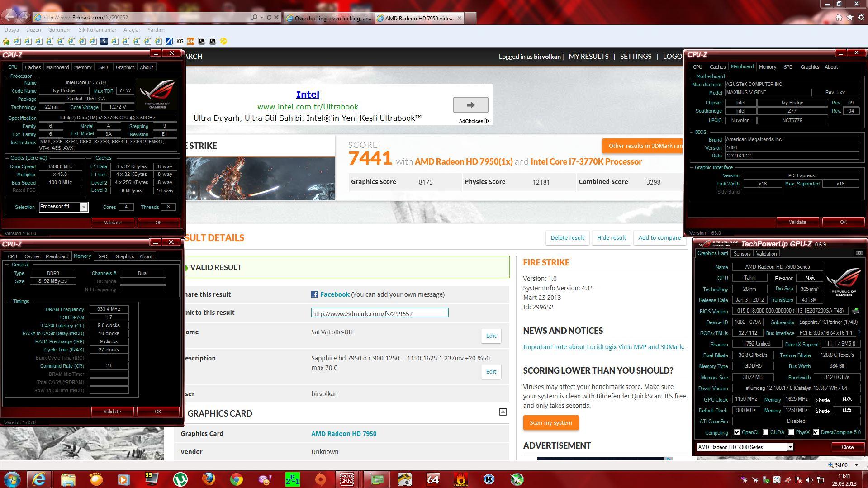Open the Araçlar menu
Image resolution: width=868 pixels, height=488 pixels.
132,30
